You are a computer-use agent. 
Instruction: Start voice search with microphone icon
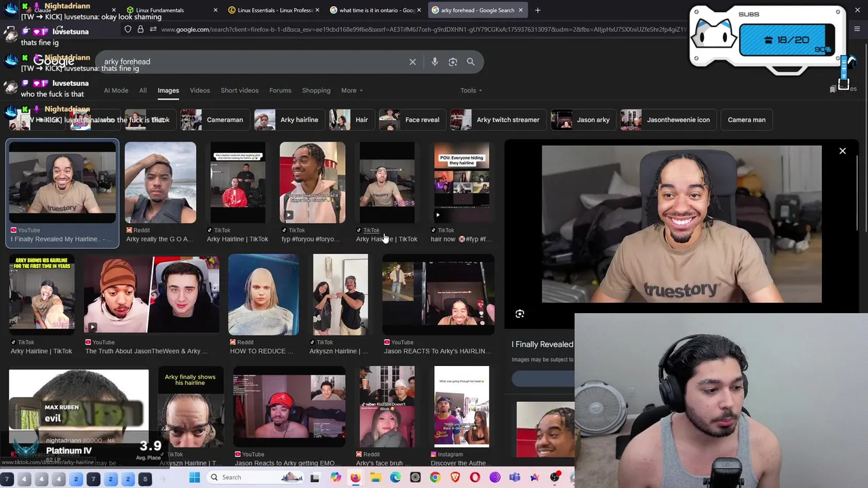[435, 62]
